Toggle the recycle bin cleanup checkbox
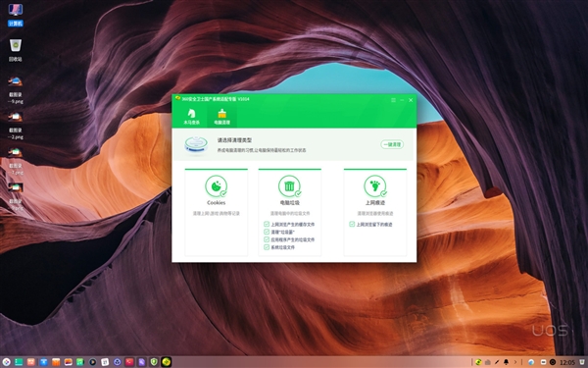This screenshot has height=368, width=588. [x=267, y=232]
